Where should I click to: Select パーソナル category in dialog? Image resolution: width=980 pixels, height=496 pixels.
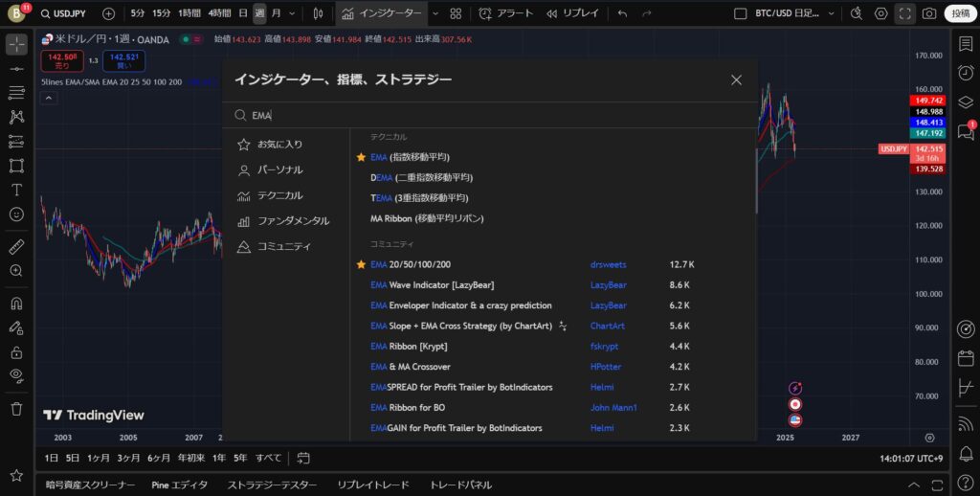270,170
